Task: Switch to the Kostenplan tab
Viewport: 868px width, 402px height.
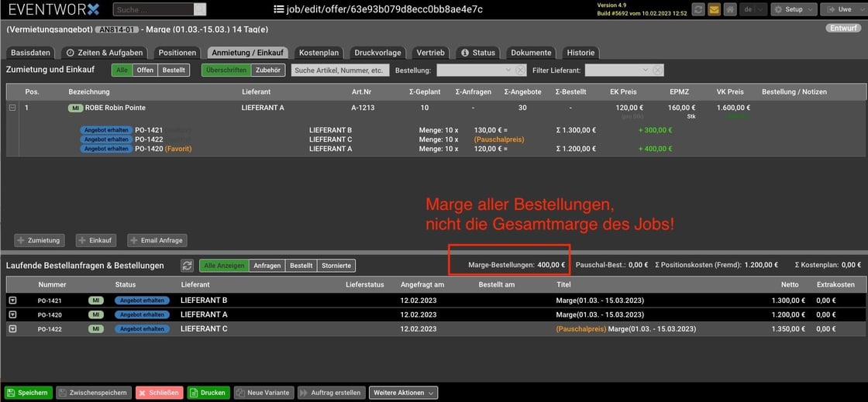Action: click(319, 53)
